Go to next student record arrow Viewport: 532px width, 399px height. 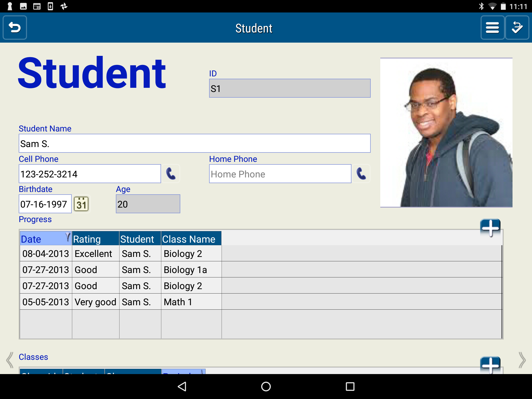click(522, 360)
